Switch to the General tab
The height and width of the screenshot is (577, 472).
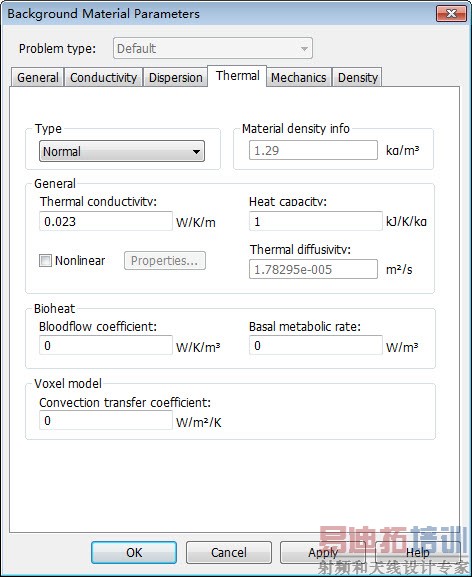[38, 77]
